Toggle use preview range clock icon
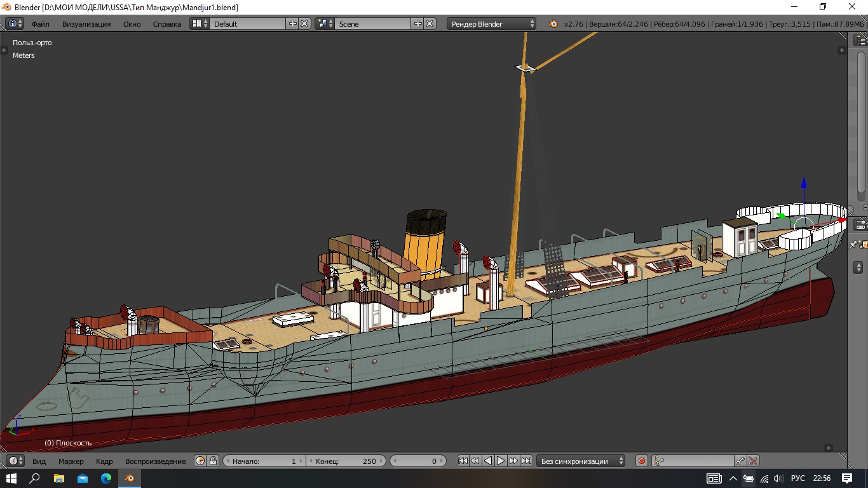Viewport: 868px width, 488px height. point(201,461)
